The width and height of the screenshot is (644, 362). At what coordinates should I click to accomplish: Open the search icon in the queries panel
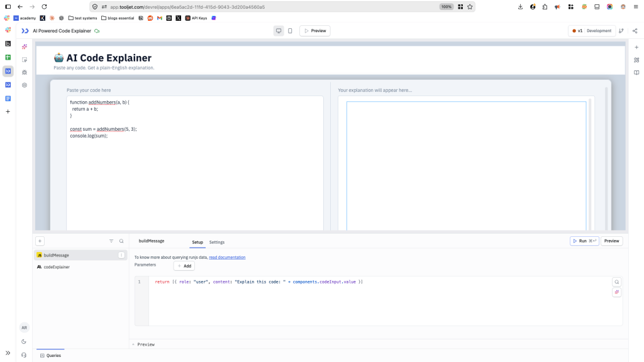click(x=121, y=241)
